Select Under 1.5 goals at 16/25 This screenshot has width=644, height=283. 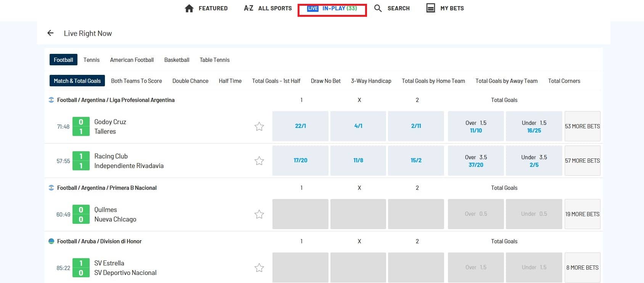(x=534, y=126)
